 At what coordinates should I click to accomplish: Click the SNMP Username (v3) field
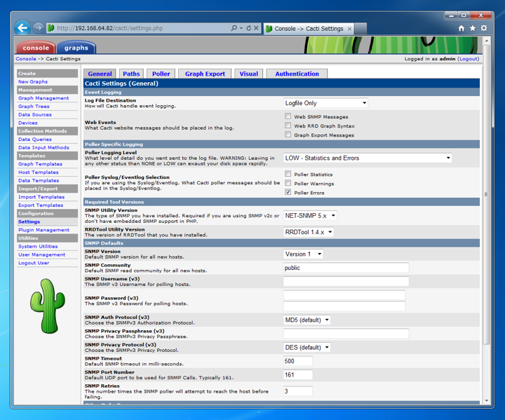346,281
